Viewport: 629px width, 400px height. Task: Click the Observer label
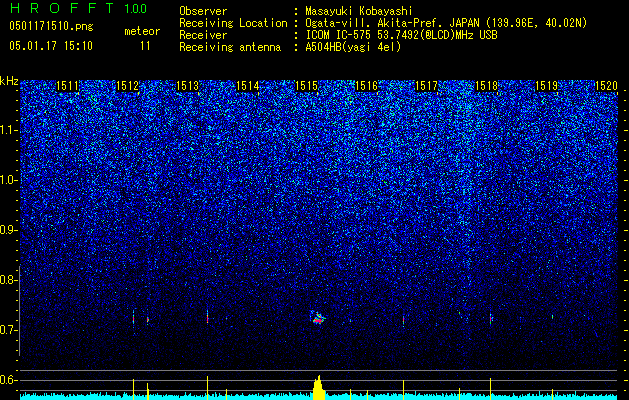click(x=203, y=11)
